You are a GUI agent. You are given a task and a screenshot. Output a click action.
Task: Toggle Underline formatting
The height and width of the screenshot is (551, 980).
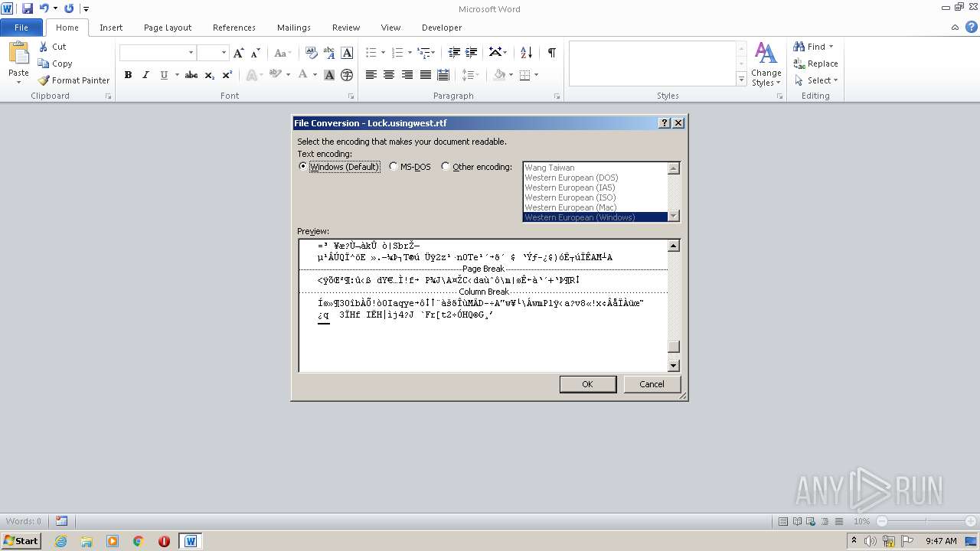[164, 75]
